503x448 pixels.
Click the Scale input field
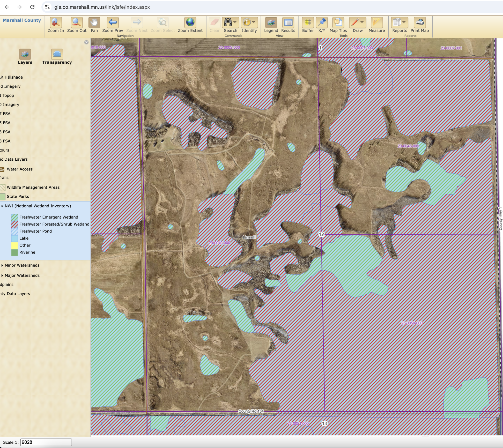pyautogui.click(x=46, y=442)
